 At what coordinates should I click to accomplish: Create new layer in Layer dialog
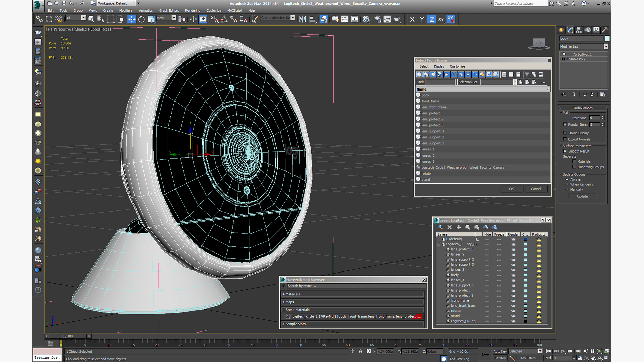click(440, 227)
